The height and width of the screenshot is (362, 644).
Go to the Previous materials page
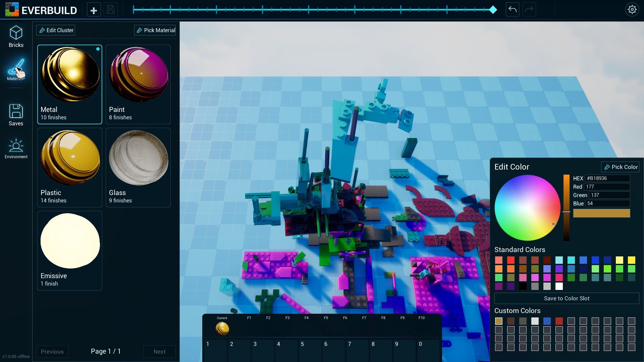tap(52, 352)
